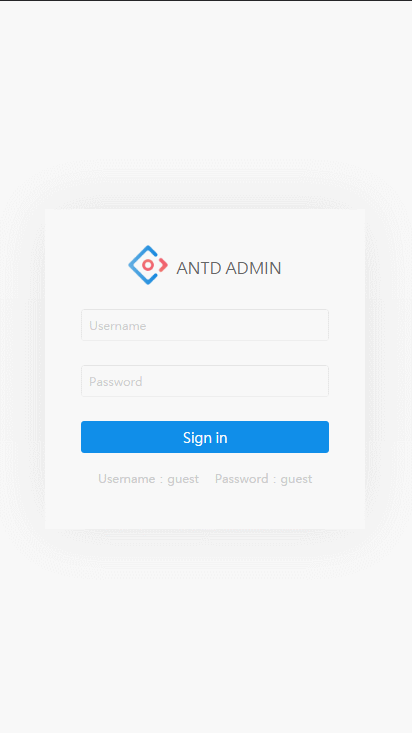Click the "Password : guest" hint text
Screen dimensions: 412x733
pyautogui.click(x=263, y=479)
